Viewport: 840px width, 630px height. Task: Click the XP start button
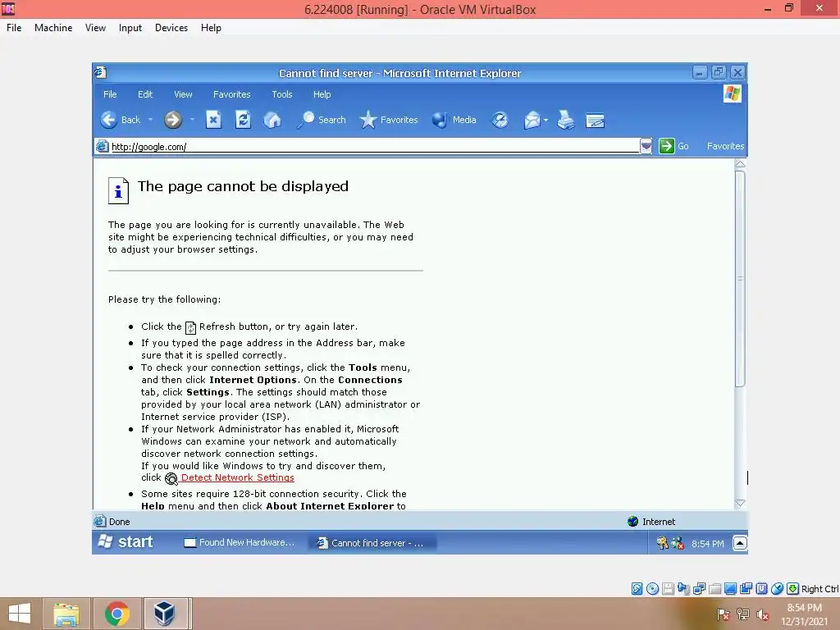coord(126,542)
